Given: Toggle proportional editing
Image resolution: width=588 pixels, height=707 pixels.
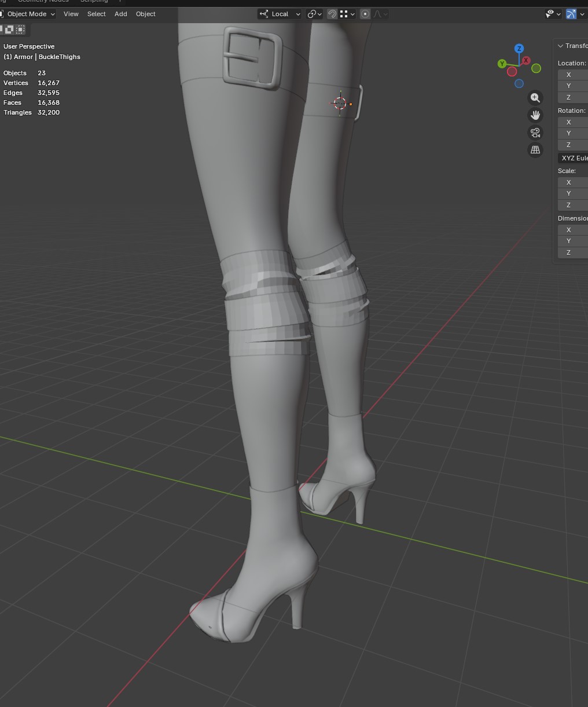Looking at the screenshot, I should (x=365, y=14).
